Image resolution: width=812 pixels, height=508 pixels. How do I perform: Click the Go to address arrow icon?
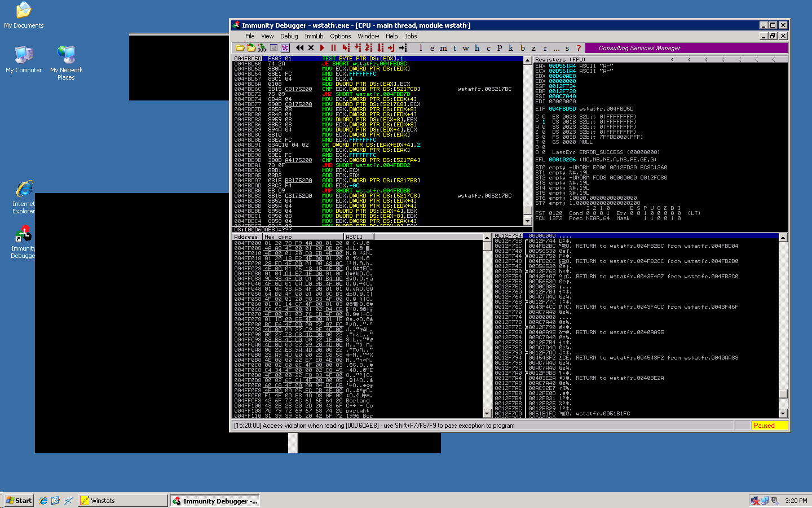point(403,48)
